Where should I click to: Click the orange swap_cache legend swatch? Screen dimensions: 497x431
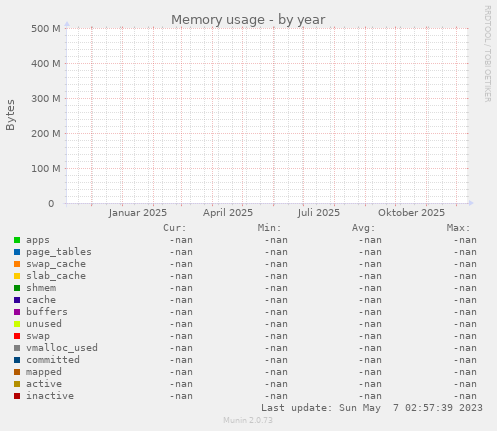(17, 264)
